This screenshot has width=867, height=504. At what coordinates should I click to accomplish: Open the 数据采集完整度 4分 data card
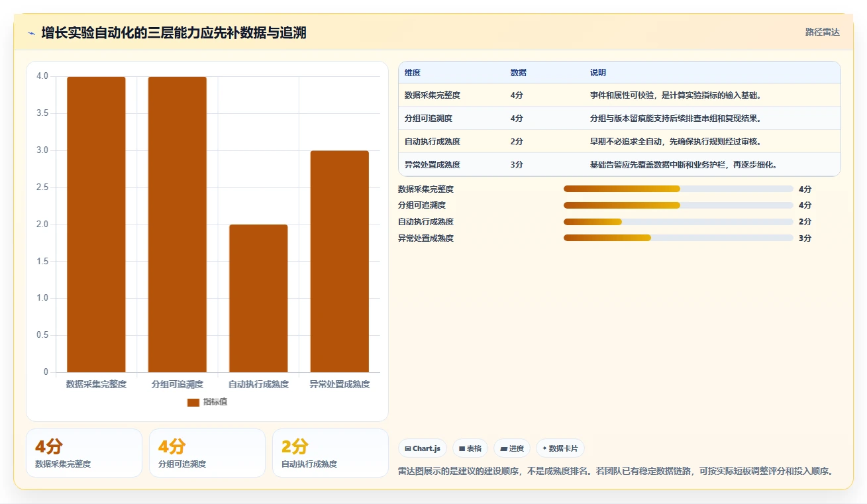pos(84,453)
